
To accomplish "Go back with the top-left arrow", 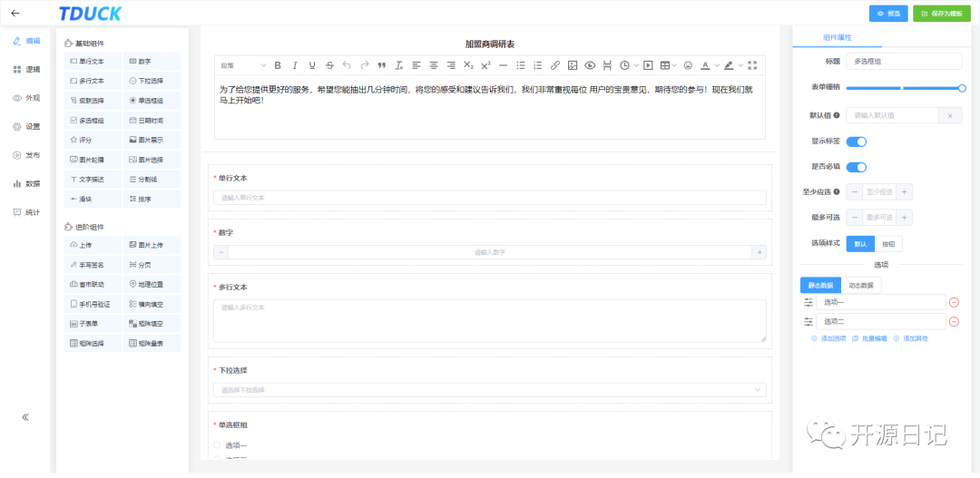I will pos(15,13).
